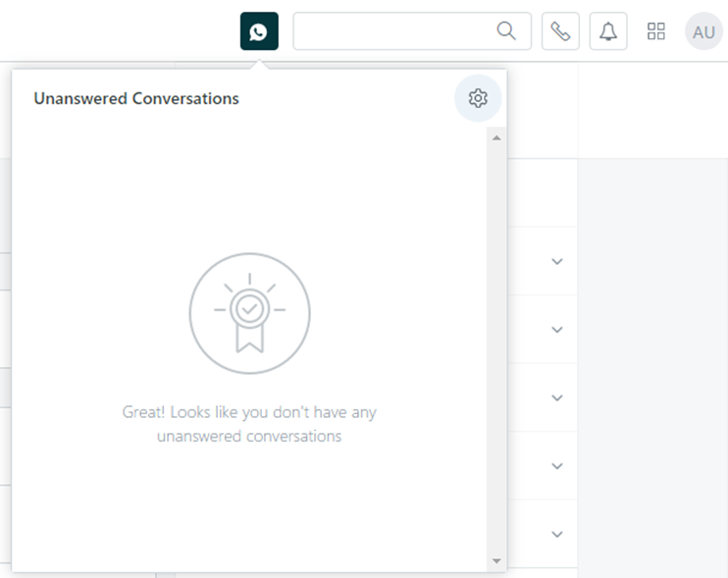Viewport: 728px width, 578px height.
Task: Click the Unanswered Conversations heading
Action: click(x=136, y=98)
